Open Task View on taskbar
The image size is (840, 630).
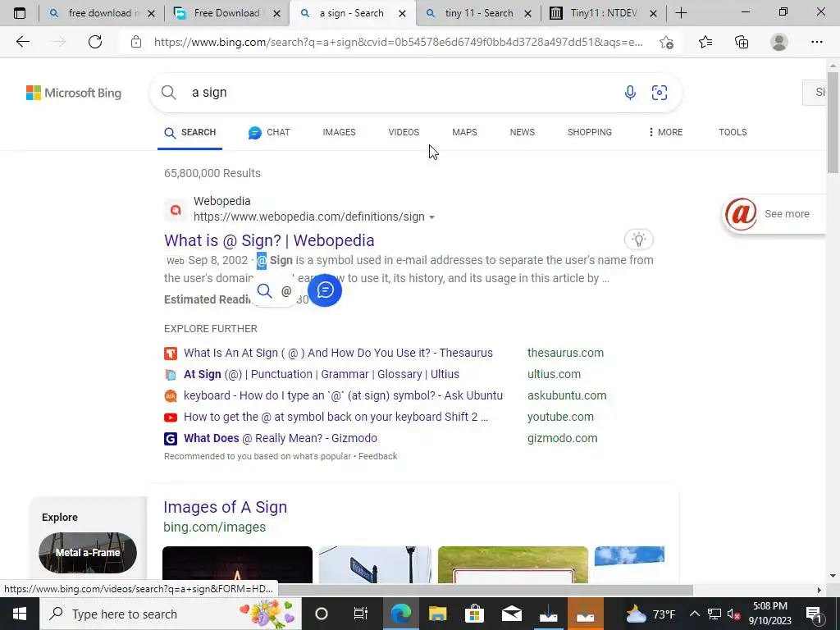tap(361, 614)
